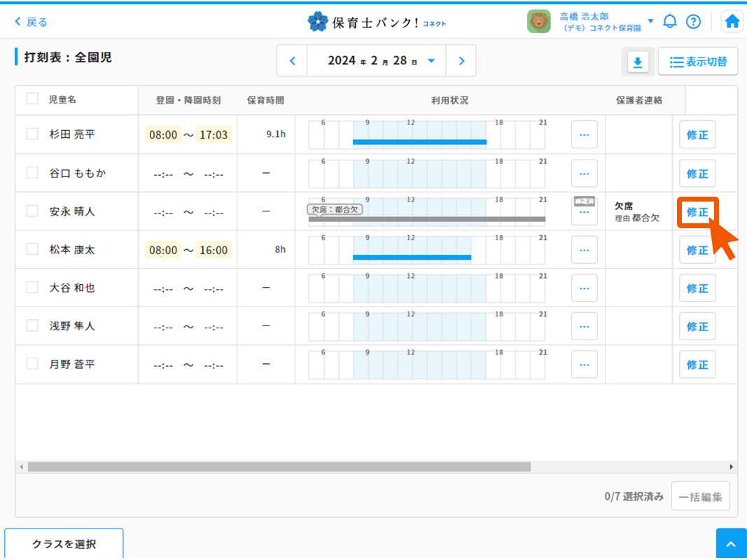Screen dimensions: 747x560
Task: Click the lion user avatar
Action: [x=538, y=22]
